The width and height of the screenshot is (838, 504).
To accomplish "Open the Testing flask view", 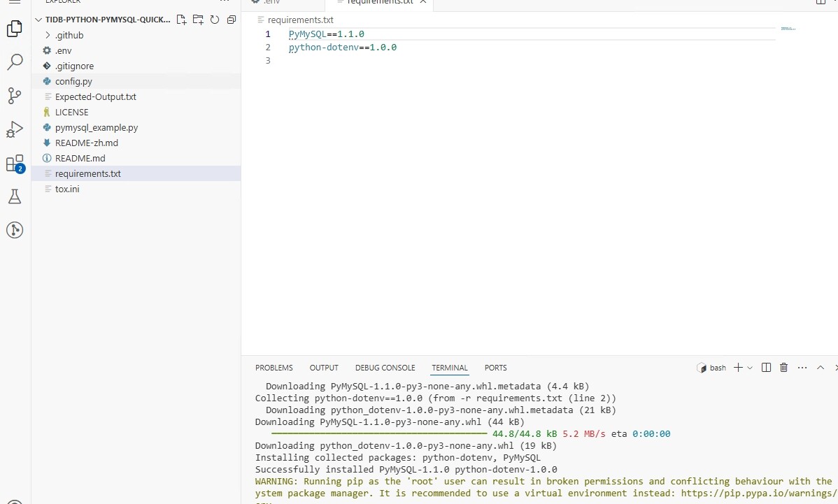I will coord(15,197).
